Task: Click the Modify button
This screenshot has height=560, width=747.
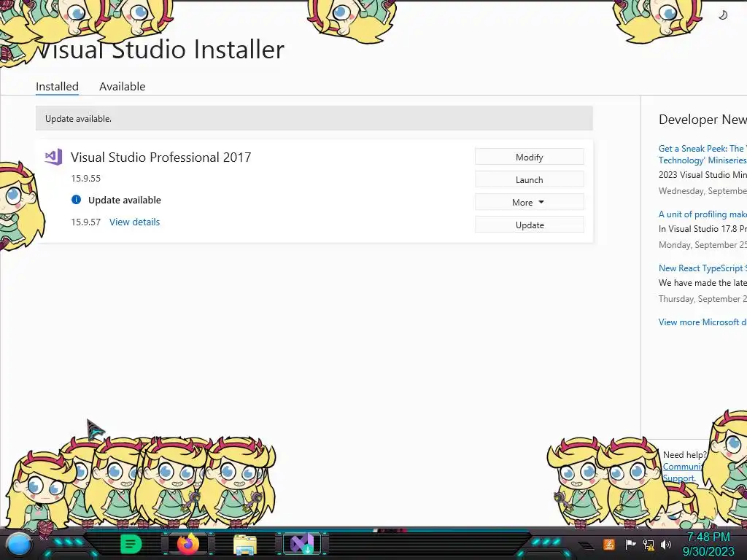Action: 530,157
